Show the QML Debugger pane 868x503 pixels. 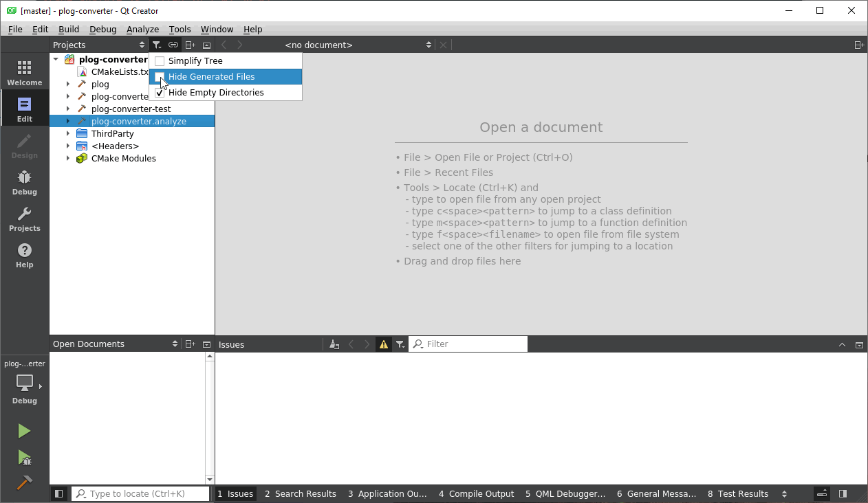point(565,493)
